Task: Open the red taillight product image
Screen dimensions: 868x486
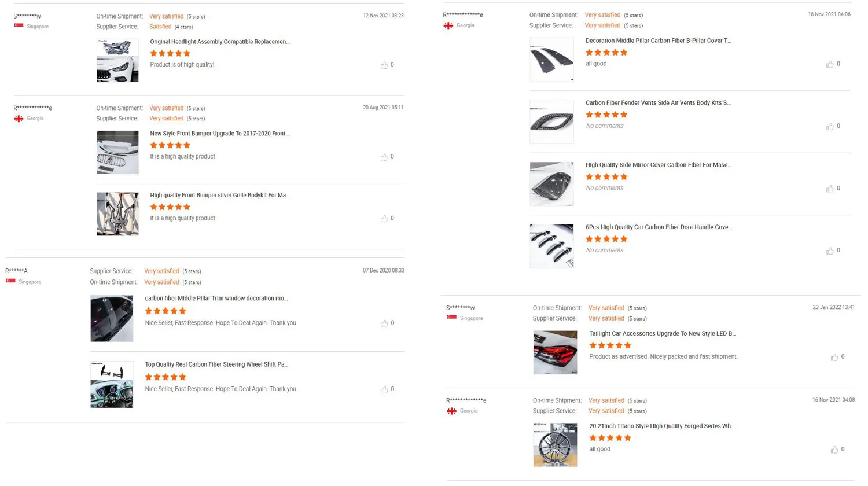Action: click(555, 352)
